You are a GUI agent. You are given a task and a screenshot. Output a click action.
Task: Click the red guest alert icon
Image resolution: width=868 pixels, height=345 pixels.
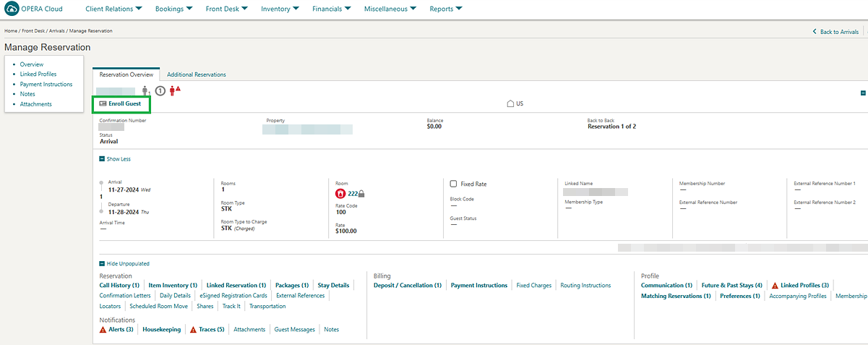coord(174,90)
